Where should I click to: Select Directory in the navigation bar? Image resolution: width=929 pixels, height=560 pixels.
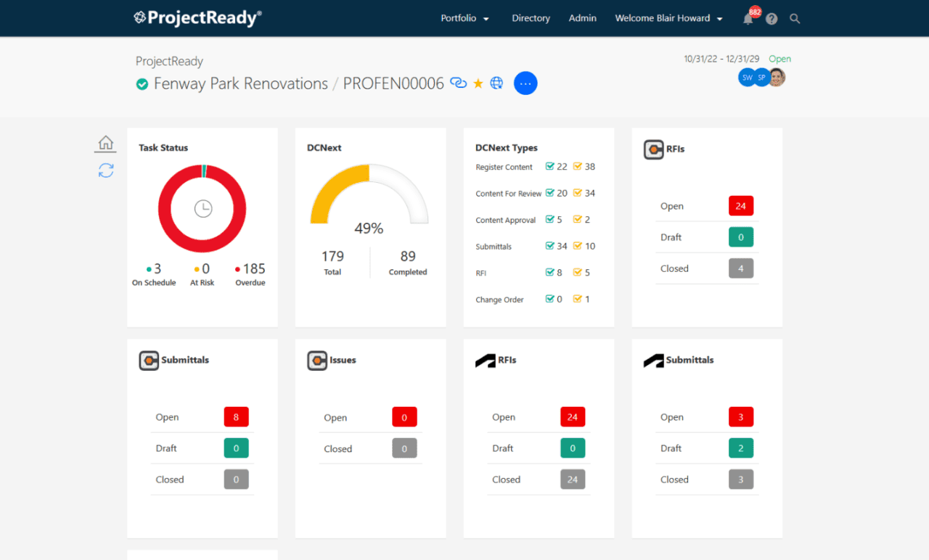pos(531,17)
